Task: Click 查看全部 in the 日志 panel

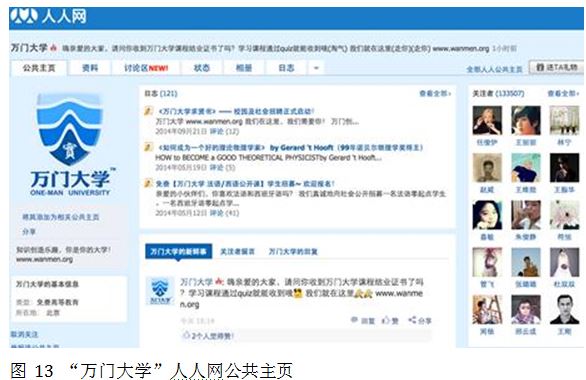Action: [x=435, y=93]
